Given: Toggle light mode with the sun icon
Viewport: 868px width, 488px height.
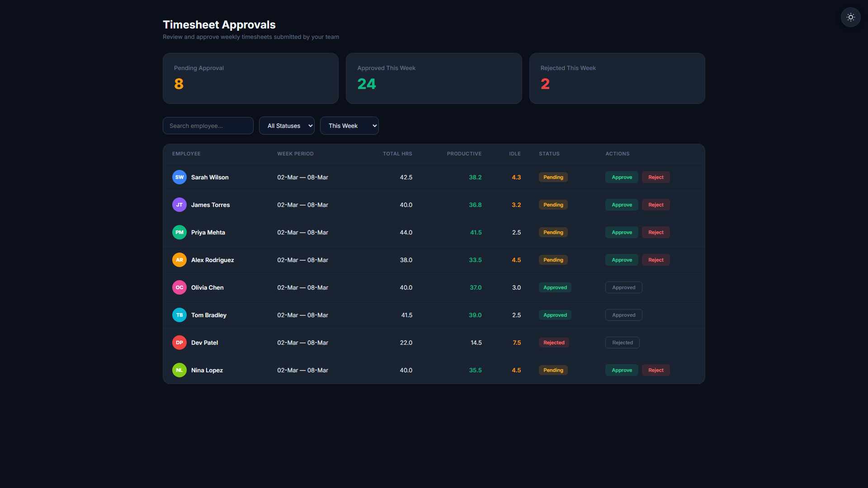Looking at the screenshot, I should coord(850,17).
